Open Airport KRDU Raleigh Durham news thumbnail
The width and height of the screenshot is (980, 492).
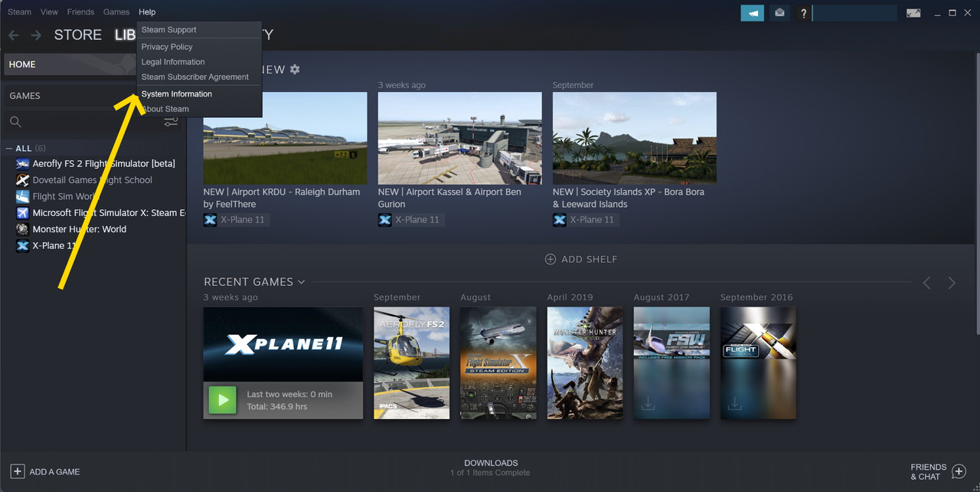click(285, 138)
